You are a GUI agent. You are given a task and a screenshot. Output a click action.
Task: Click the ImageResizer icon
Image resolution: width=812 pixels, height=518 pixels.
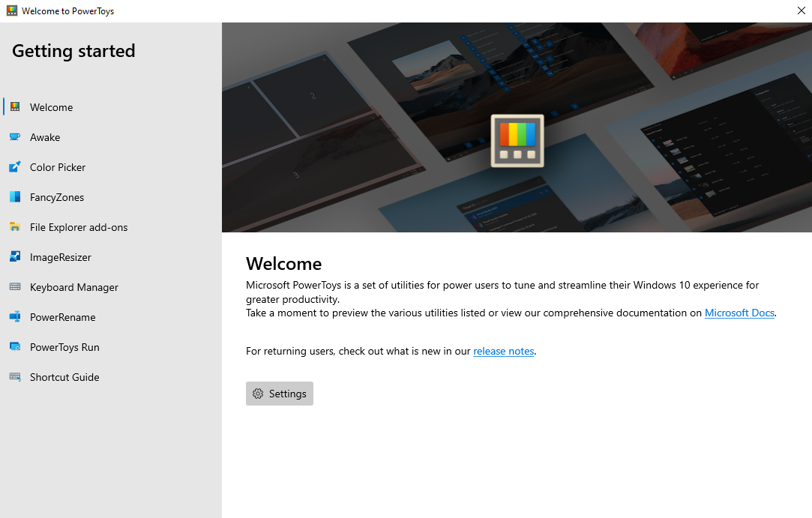coord(15,256)
